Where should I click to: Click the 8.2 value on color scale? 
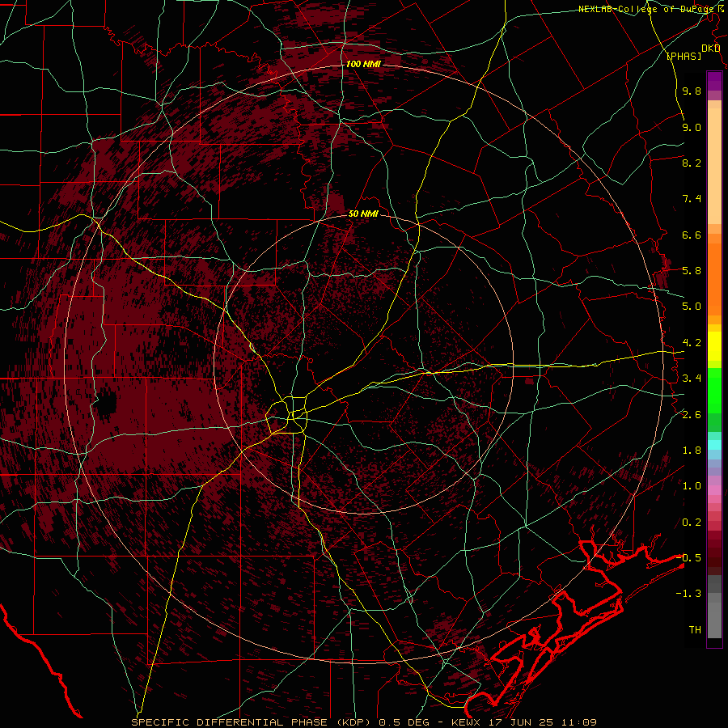click(692, 163)
